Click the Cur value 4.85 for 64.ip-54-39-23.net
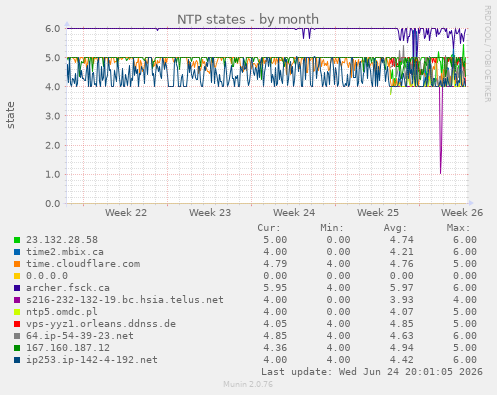The image size is (497, 395). click(x=275, y=336)
